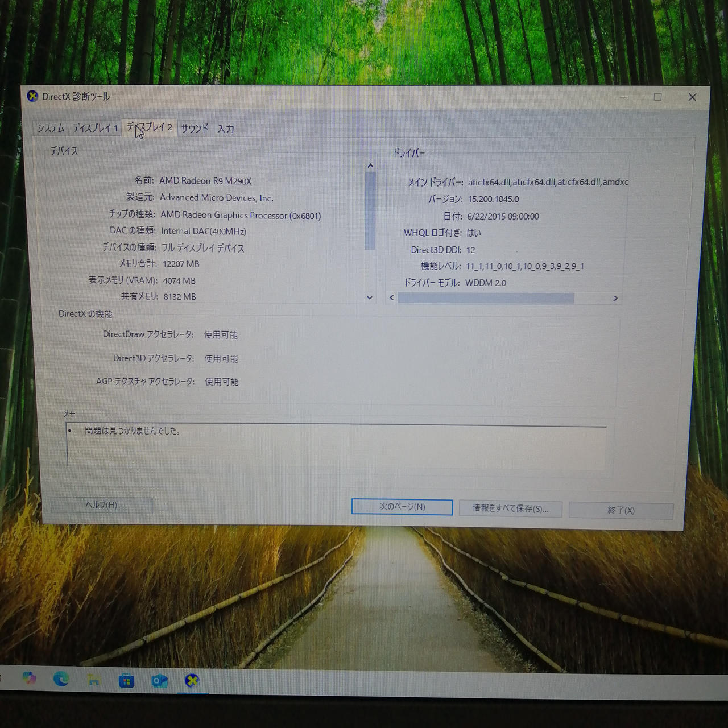The image size is (728, 728).
Task: Open Microsoft Store from the taskbar
Action: pos(126,680)
